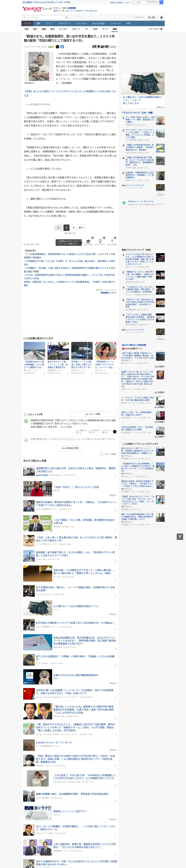Open related article about 鉄道喫茶の亡き店主の夢
The height and width of the screenshot is (868, 186).
[69, 256]
